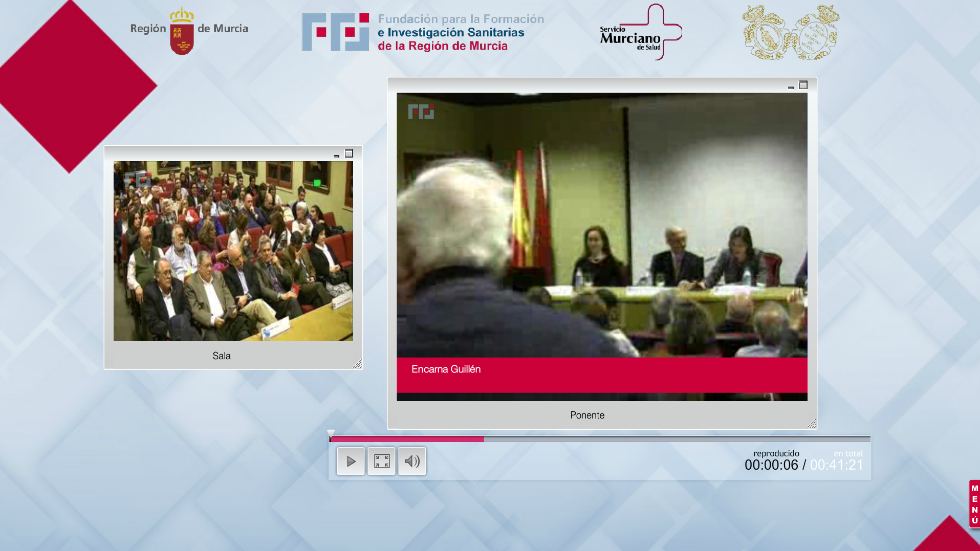
Task: Open the Región de Murcia logo
Action: coord(189,31)
